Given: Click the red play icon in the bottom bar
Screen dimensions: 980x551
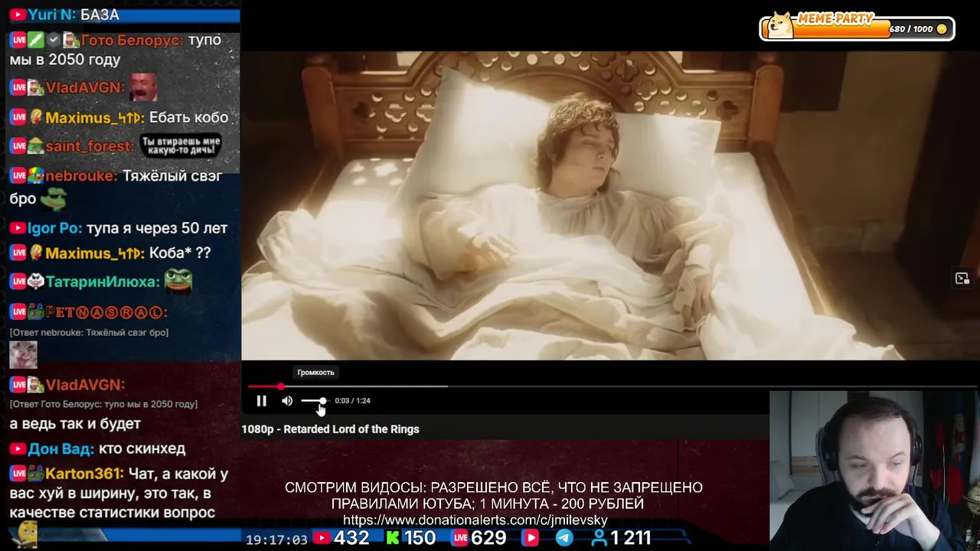Looking at the screenshot, I should click(530, 539).
